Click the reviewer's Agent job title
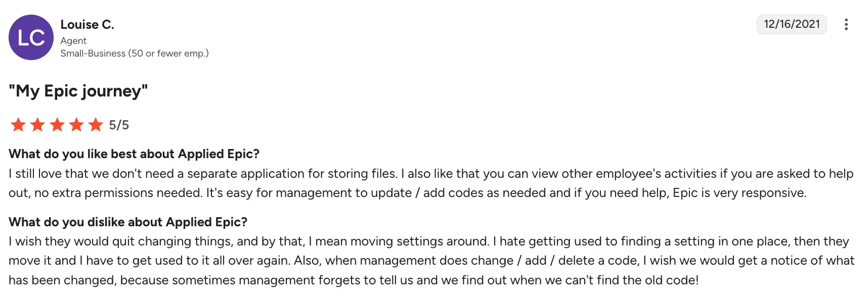This screenshot has width=868, height=301. 73,41
